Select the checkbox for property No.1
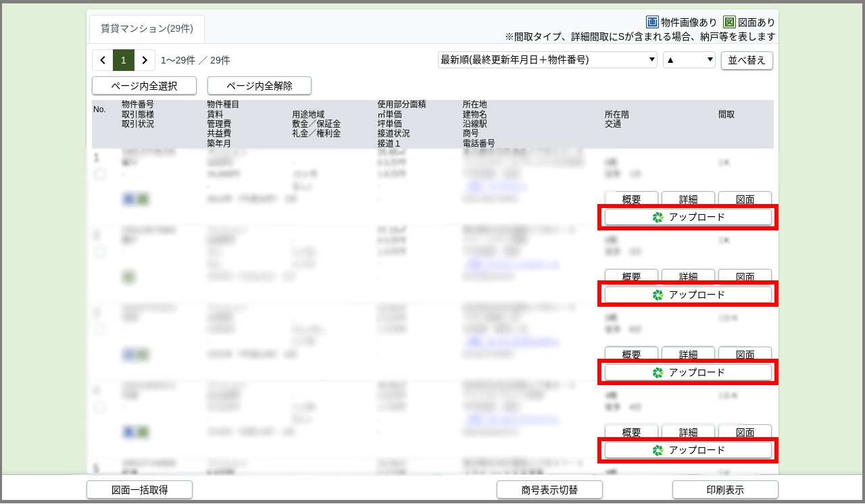Image resolution: width=865 pixels, height=504 pixels. click(100, 174)
